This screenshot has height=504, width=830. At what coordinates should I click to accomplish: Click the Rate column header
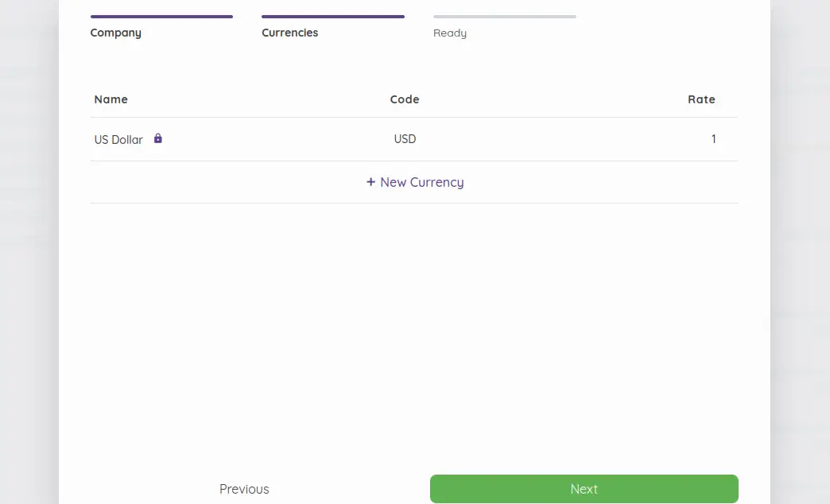pyautogui.click(x=701, y=99)
